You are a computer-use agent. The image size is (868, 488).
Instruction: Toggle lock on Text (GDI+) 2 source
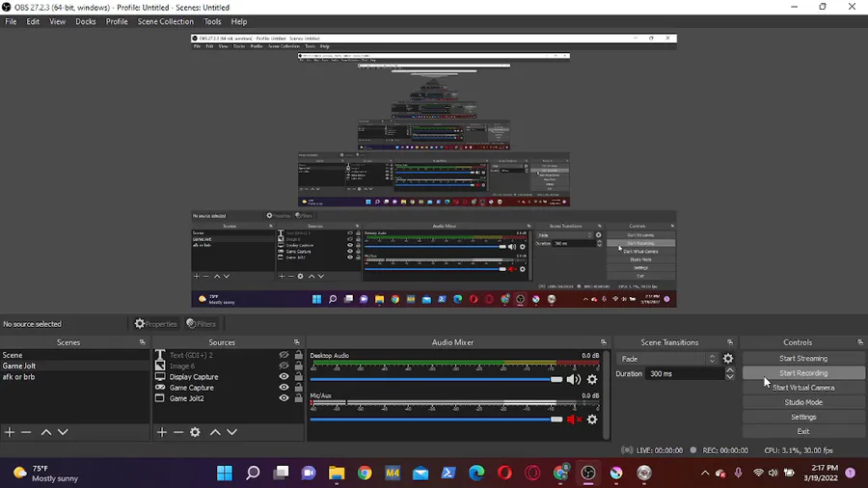(x=298, y=355)
